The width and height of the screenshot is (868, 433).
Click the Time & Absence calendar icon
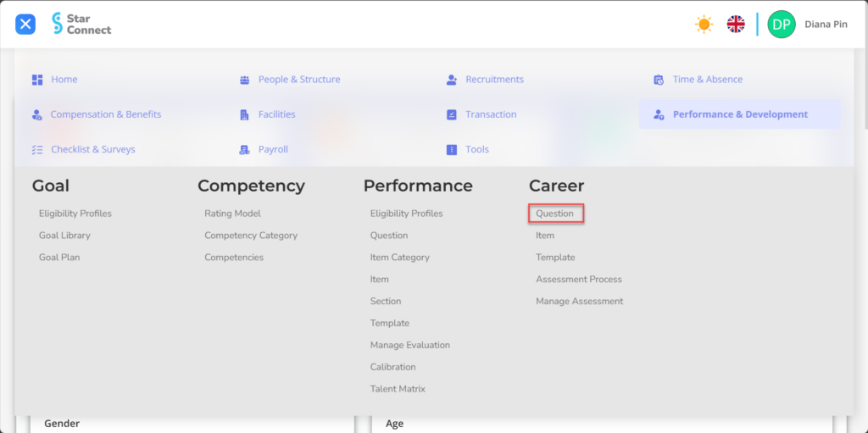[659, 80]
